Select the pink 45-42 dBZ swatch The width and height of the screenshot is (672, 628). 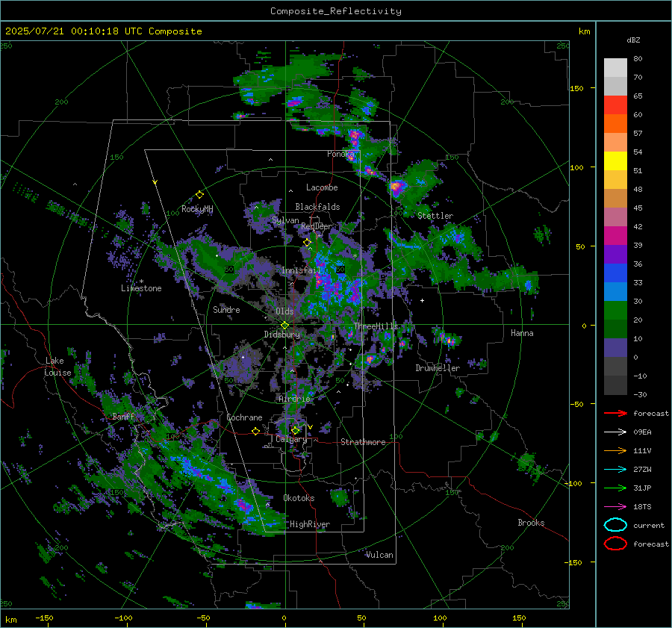pos(615,217)
